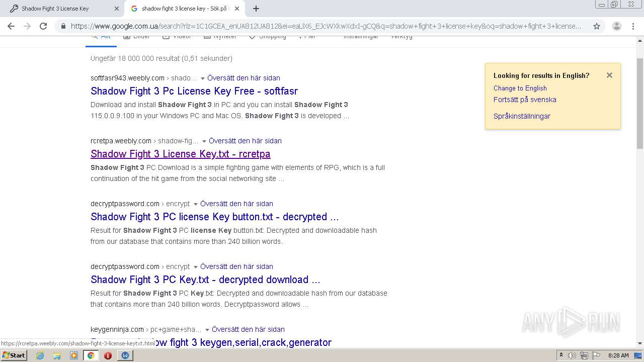
Task: Translate the rcretpa.weebly.com result page
Action: coord(245,141)
